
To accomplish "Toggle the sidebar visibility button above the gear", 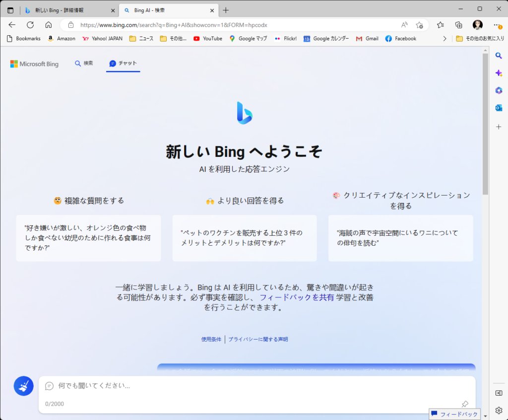I will [x=499, y=393].
